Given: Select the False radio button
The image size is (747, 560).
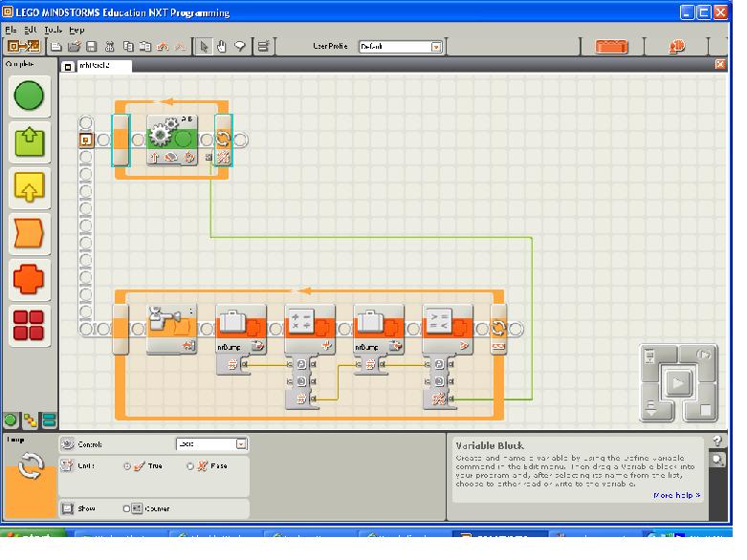Looking at the screenshot, I should tap(189, 465).
